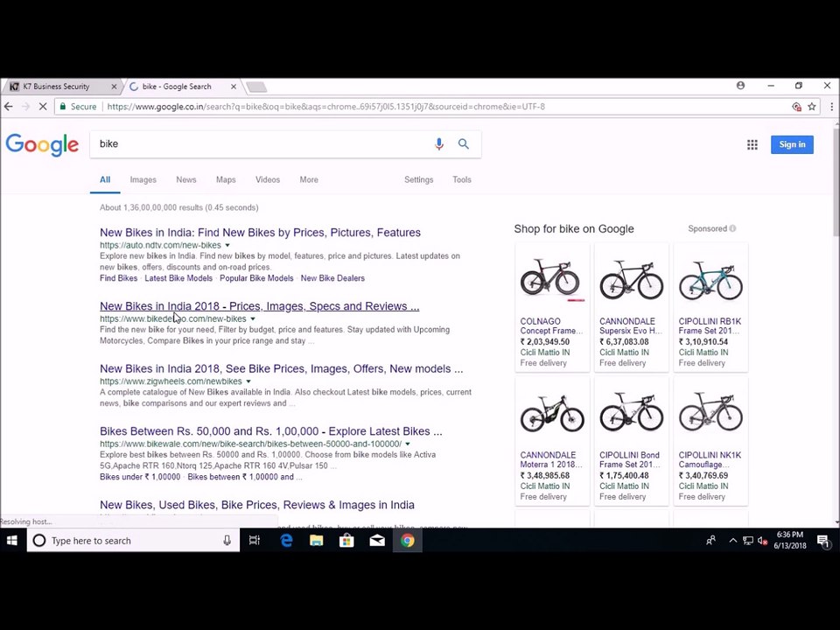840x630 pixels.
Task: Open zigwheels See Bike Prices result
Action: point(281,368)
